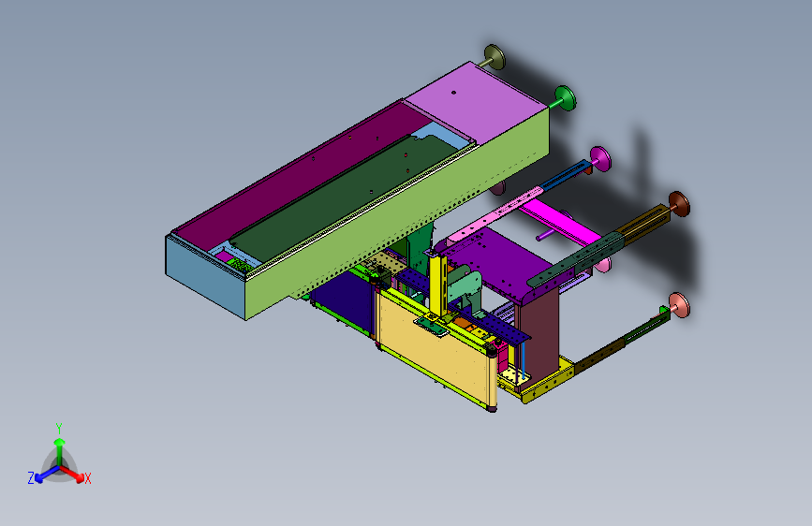Select the lilac top cover plate
812x526 pixels.
474,101
